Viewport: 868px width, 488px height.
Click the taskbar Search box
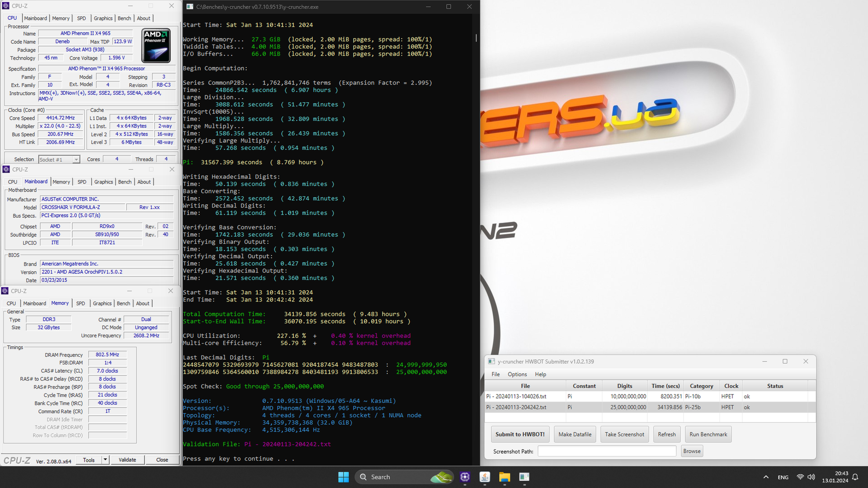coord(403,477)
